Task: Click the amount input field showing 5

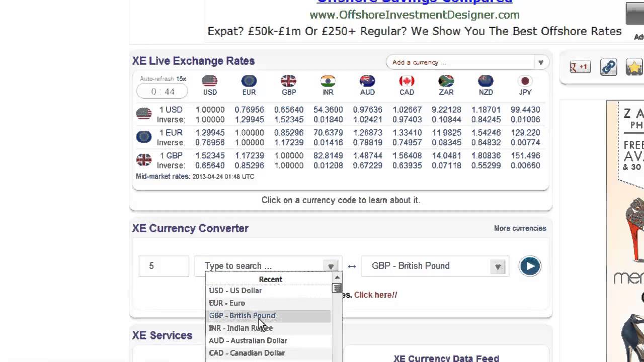Action: [164, 266]
